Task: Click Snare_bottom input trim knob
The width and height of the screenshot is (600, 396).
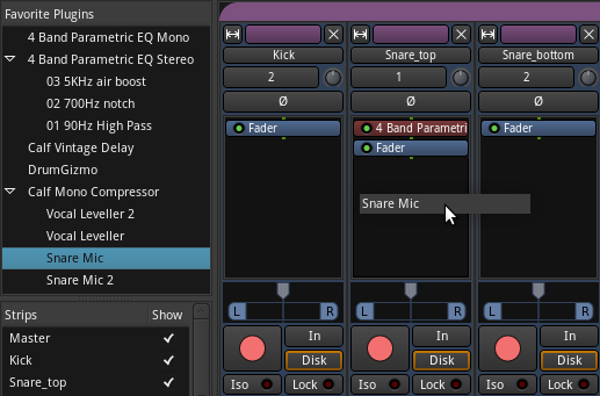Action: pyautogui.click(x=588, y=78)
